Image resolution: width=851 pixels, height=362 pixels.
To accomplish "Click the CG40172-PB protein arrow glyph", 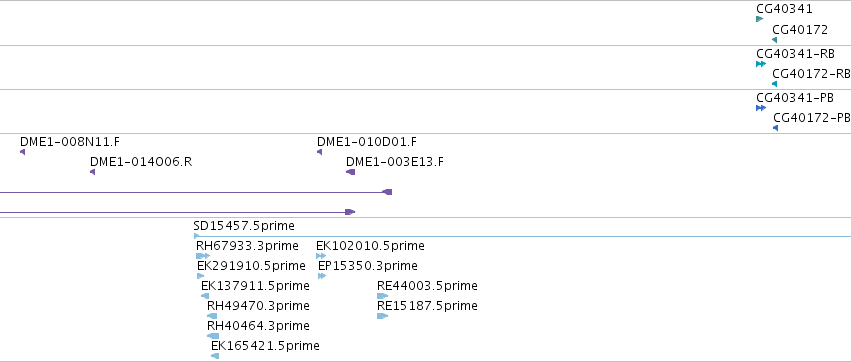I will [776, 128].
